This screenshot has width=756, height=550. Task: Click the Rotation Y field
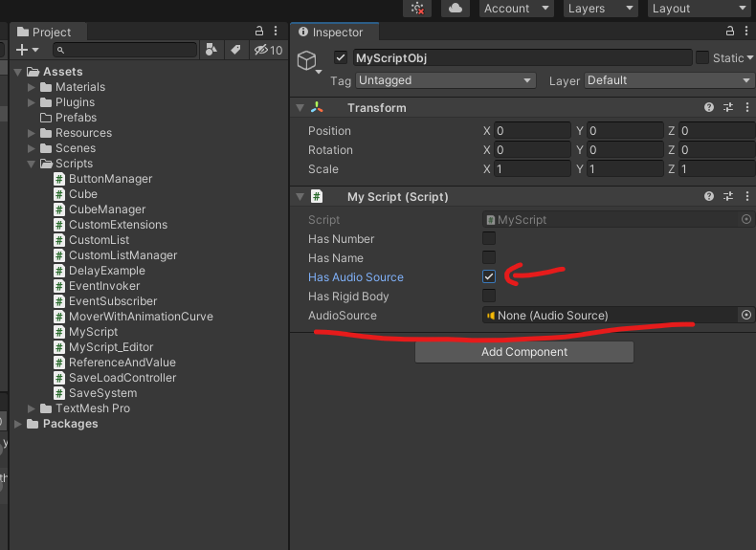[x=625, y=150]
